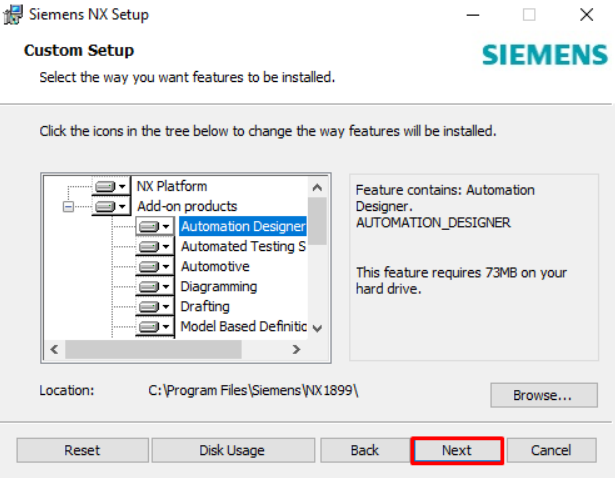Screen dimensions: 615x478
Task: Collapse the Add-on products tree node
Action: 68,206
